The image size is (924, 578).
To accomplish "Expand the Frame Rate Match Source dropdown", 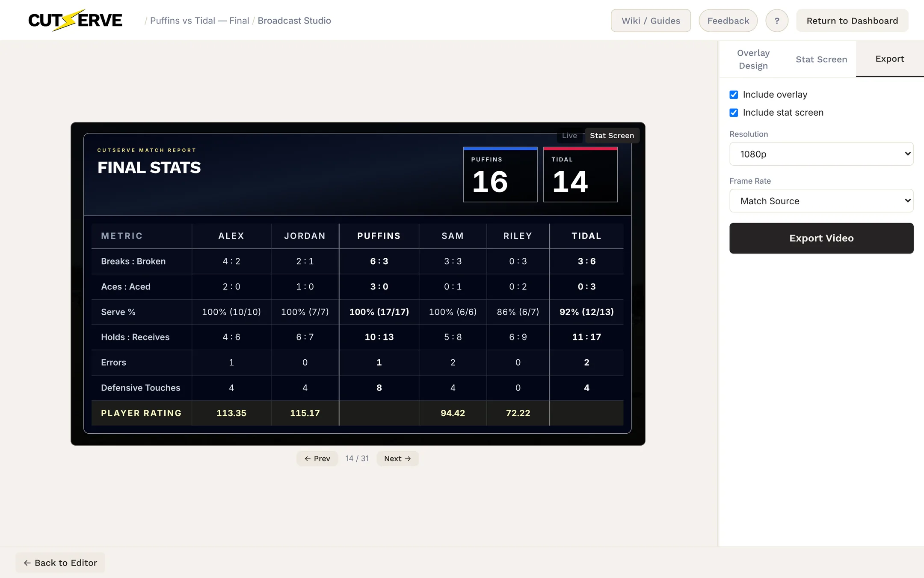I will (821, 201).
